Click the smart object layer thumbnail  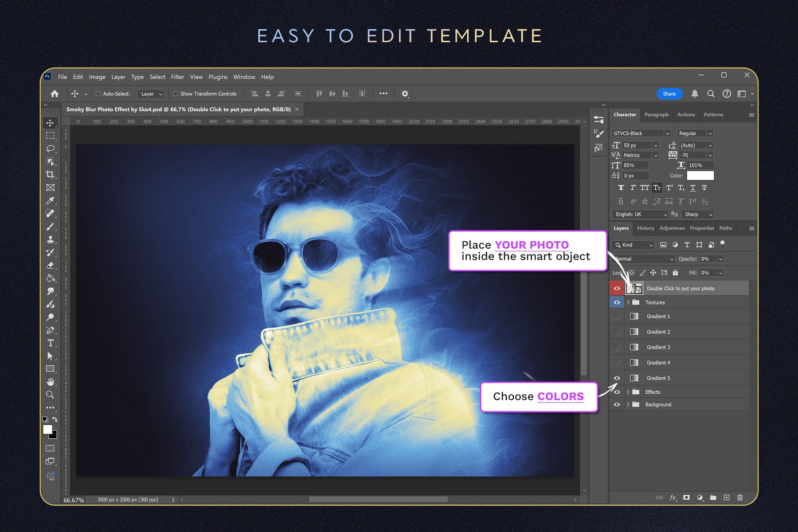coord(634,289)
